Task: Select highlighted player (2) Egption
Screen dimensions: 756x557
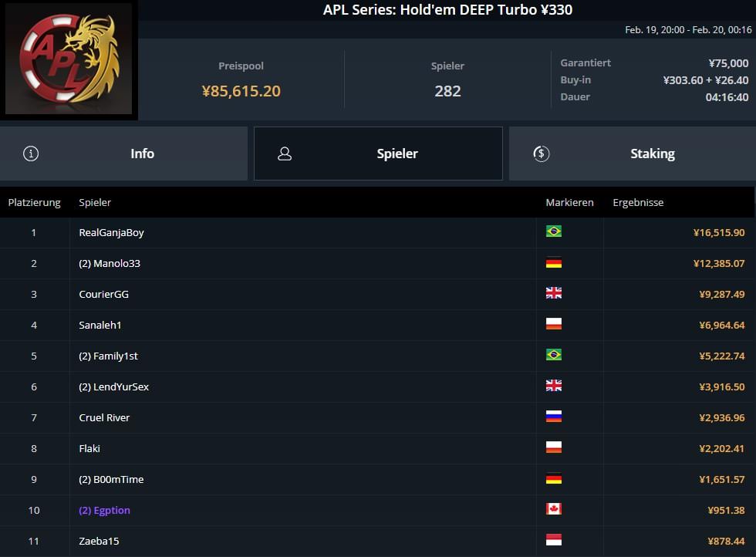Action: (104, 510)
